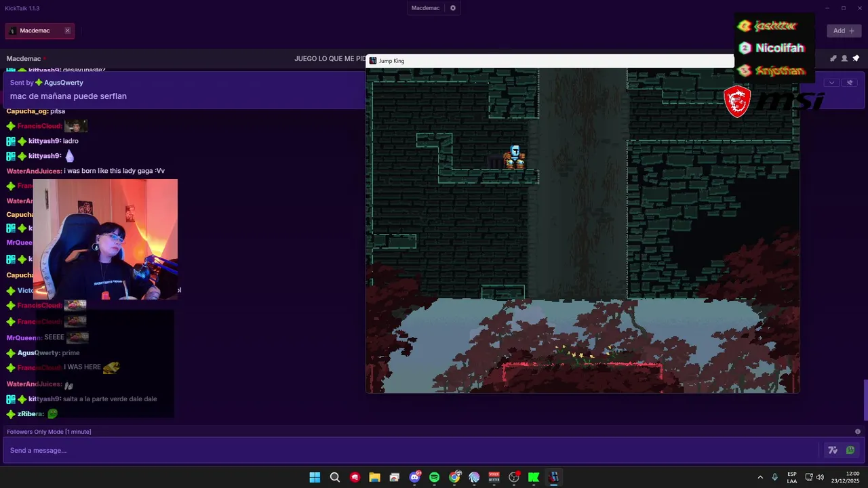Click the toad emote after 'I WAS HERE'
Screen dimensions: 868x488
tap(111, 367)
